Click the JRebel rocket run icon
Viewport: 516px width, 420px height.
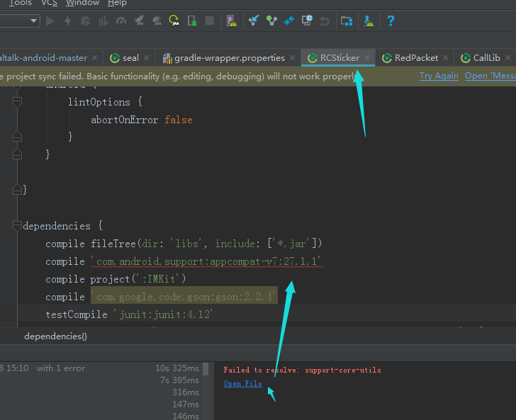[x=139, y=21]
